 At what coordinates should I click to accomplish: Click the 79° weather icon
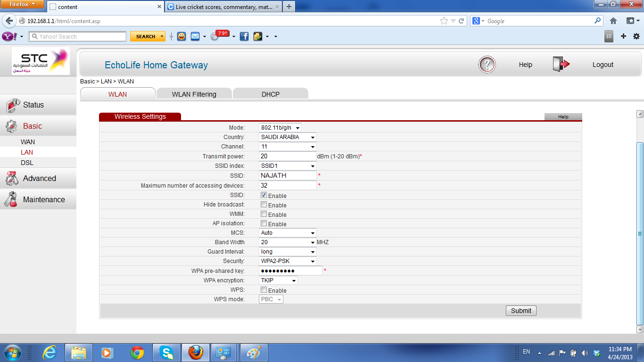220,35
